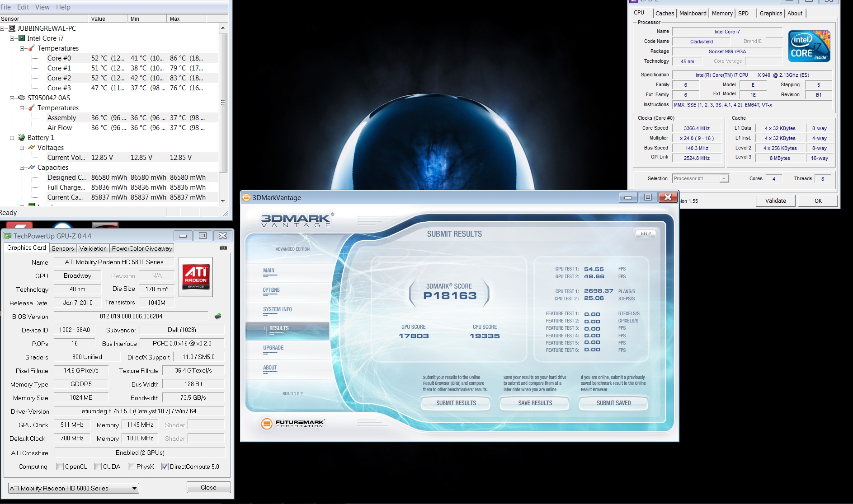Click the computer icon beside JUBBINGREWAL-PC
The width and height of the screenshot is (853, 504).
[12, 28]
